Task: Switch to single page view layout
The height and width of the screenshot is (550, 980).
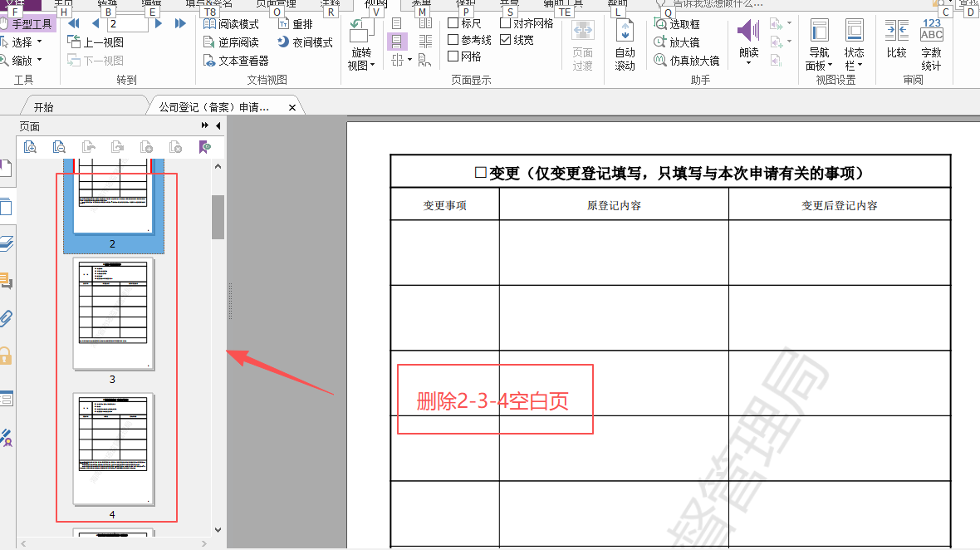Action: 396,24
